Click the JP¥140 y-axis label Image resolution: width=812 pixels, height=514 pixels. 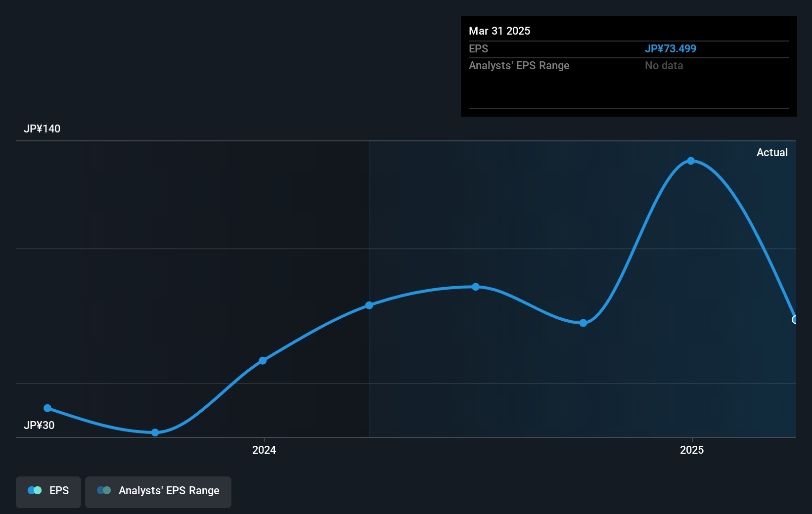point(42,128)
